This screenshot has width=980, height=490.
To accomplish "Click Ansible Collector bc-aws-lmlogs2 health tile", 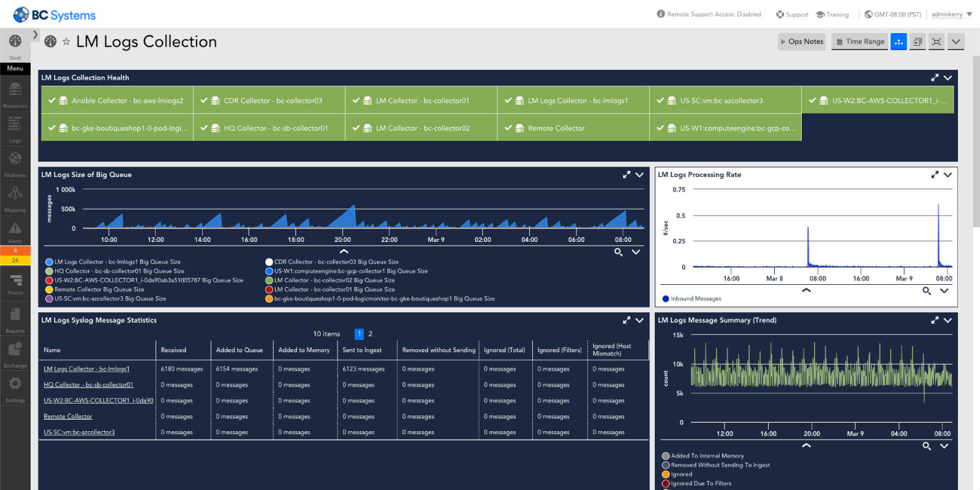I will click(x=117, y=100).
